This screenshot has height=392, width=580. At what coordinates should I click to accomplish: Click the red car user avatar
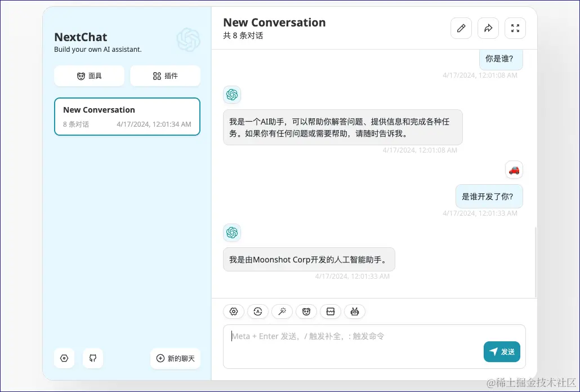(x=514, y=170)
